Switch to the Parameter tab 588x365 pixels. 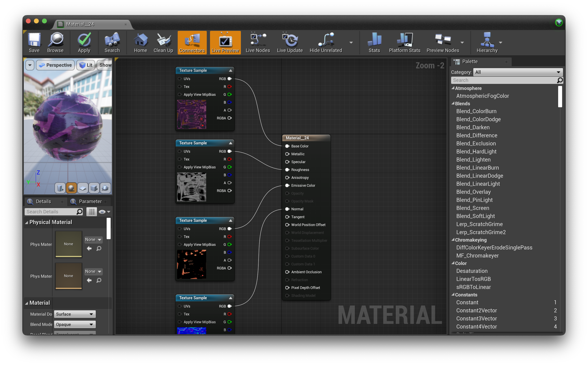click(90, 201)
